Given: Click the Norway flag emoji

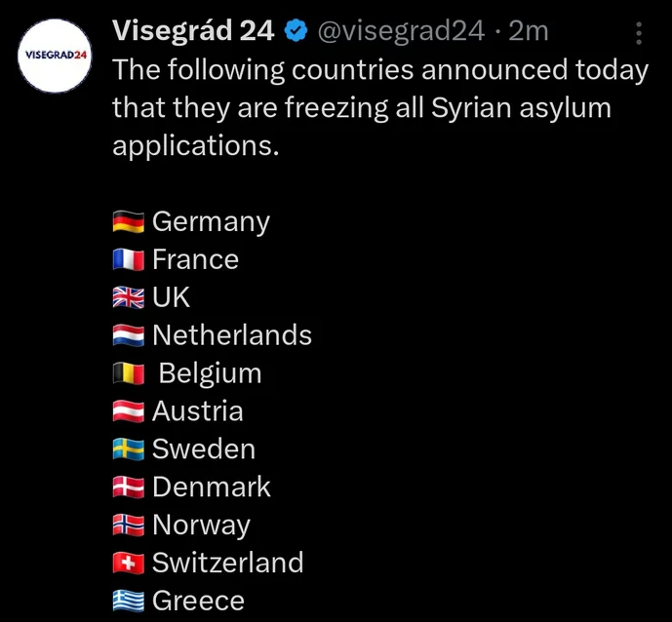Looking at the screenshot, I should click(x=129, y=525).
